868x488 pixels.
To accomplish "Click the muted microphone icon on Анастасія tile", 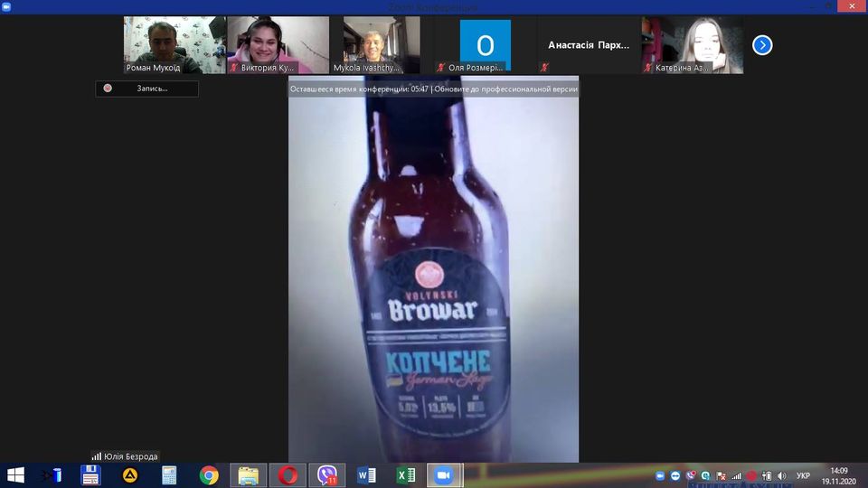I will [x=544, y=68].
